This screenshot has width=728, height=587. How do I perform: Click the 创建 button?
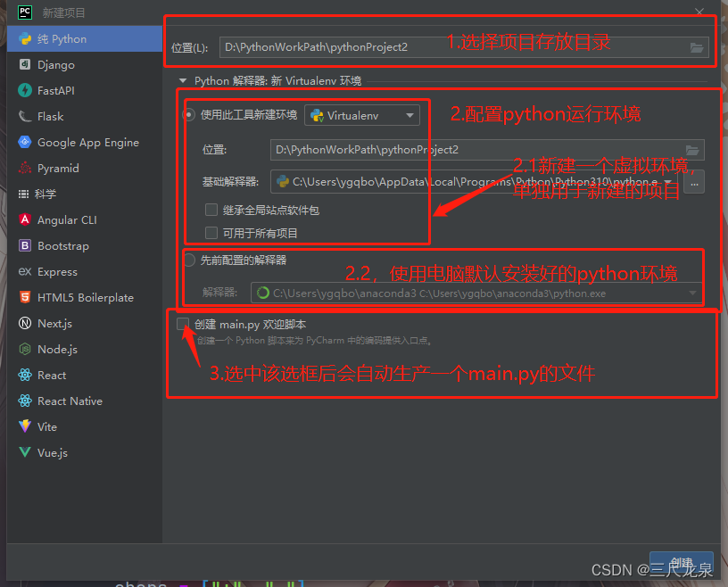[681, 562]
